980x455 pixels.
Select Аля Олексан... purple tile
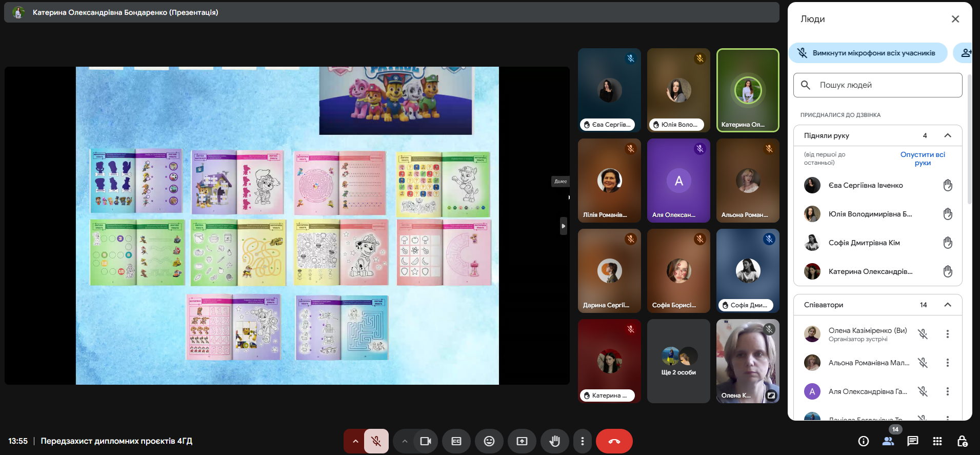pyautogui.click(x=678, y=181)
